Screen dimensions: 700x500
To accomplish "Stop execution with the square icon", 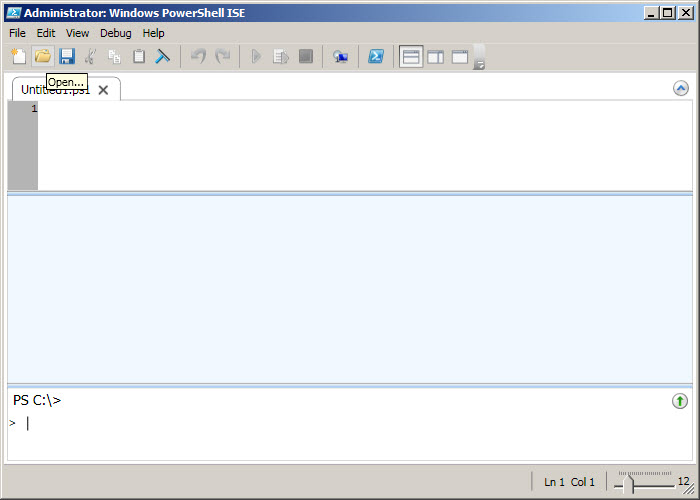I will [306, 56].
